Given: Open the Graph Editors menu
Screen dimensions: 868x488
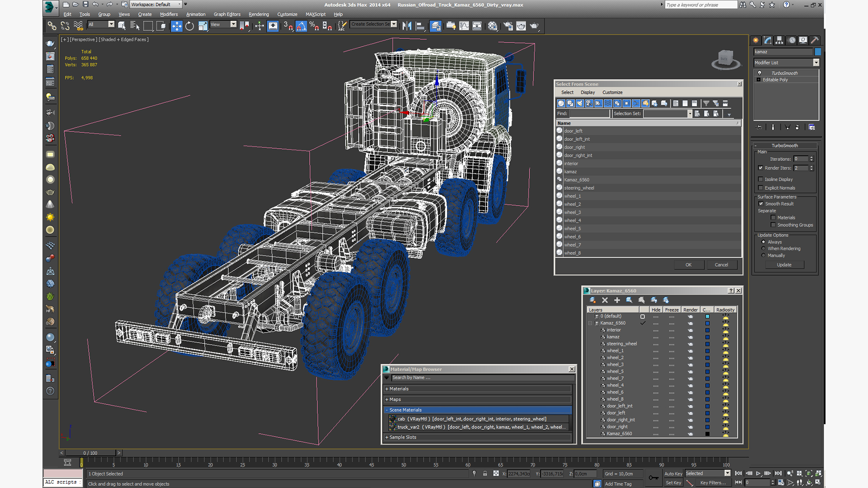Looking at the screenshot, I should pyautogui.click(x=227, y=14).
